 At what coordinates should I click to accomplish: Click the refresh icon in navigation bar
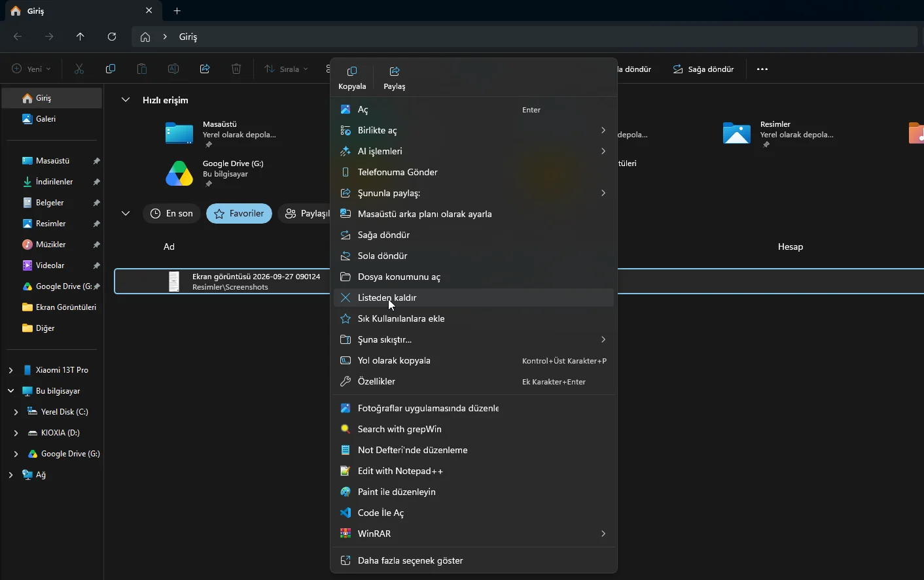[112, 37]
